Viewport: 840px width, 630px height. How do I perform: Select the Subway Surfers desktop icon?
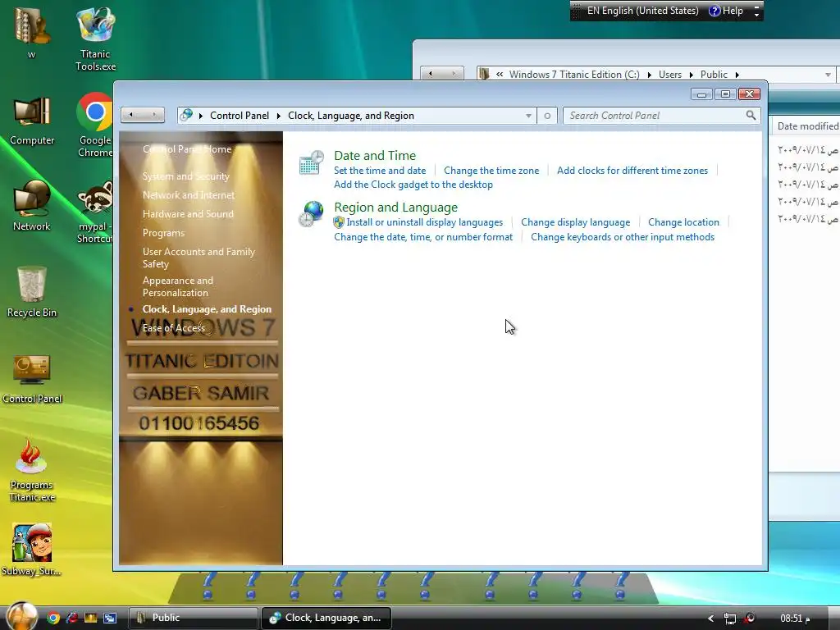[x=32, y=550]
